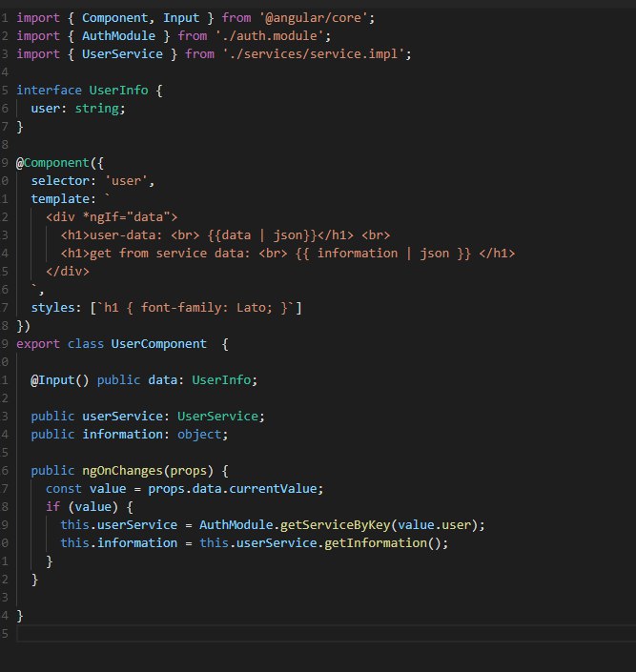Click 'get from service data:' in the template
Viewport: 636px width, 672px height.
click(170, 254)
